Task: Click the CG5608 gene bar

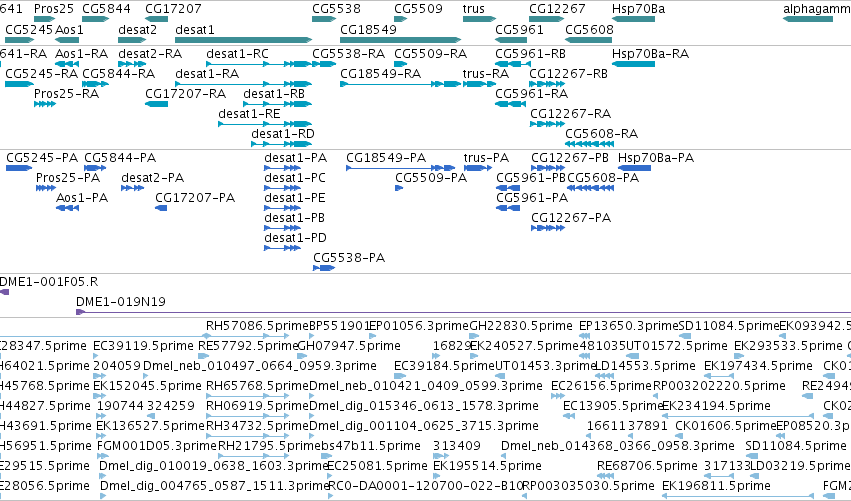Action: pyautogui.click(x=589, y=40)
